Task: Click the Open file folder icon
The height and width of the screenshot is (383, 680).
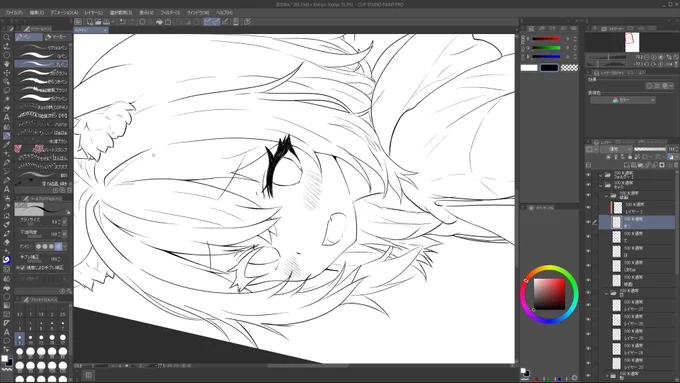Action: click(x=98, y=22)
